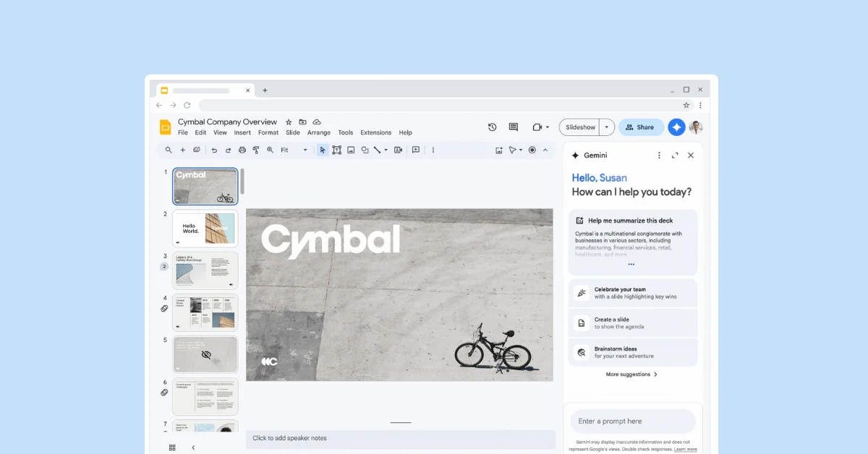Open the toolbar three-dot overflow menu

click(433, 150)
